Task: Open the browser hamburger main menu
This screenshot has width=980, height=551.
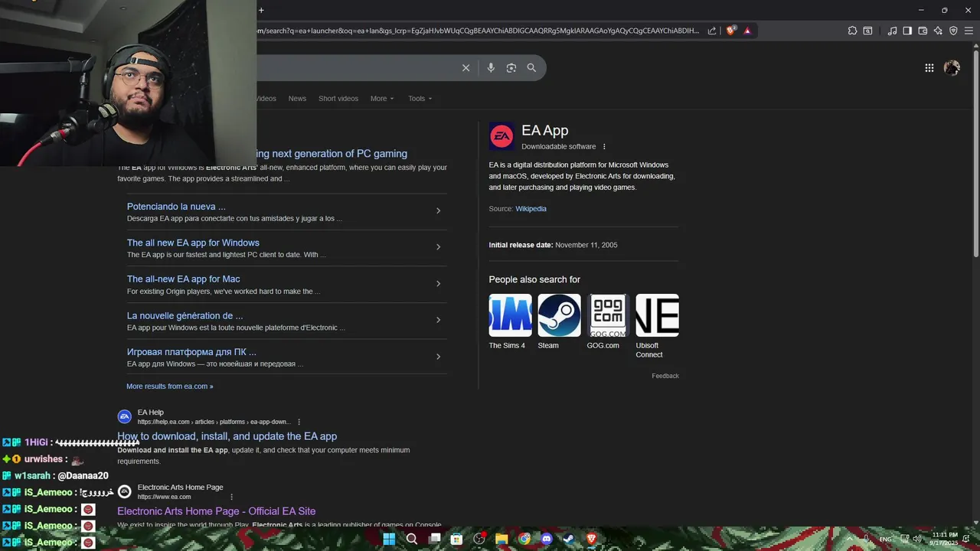Action: 969,31
